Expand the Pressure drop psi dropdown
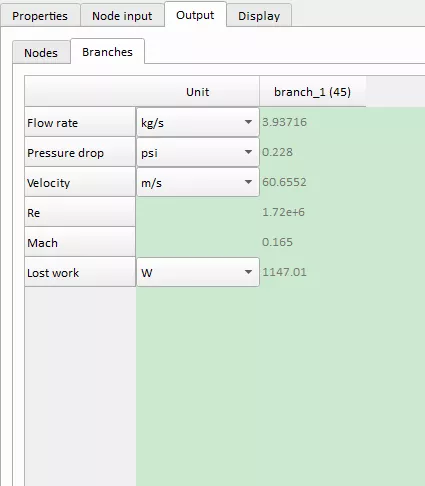 (198, 152)
